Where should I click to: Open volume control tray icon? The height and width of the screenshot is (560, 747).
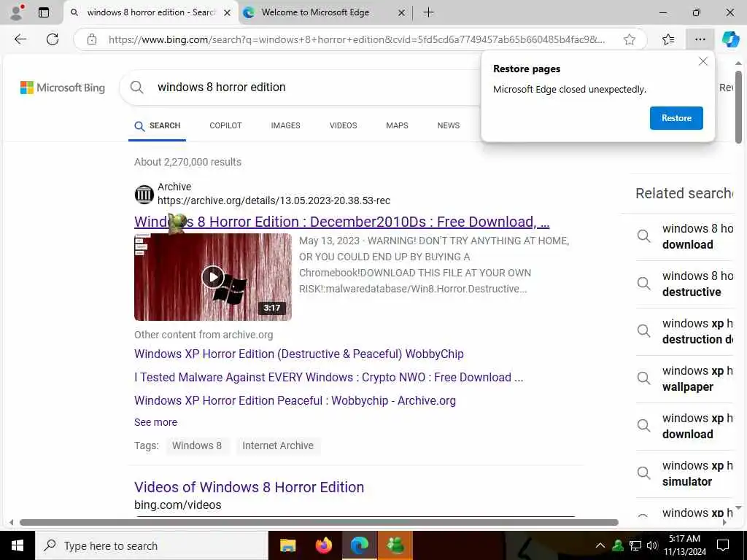(x=652, y=545)
